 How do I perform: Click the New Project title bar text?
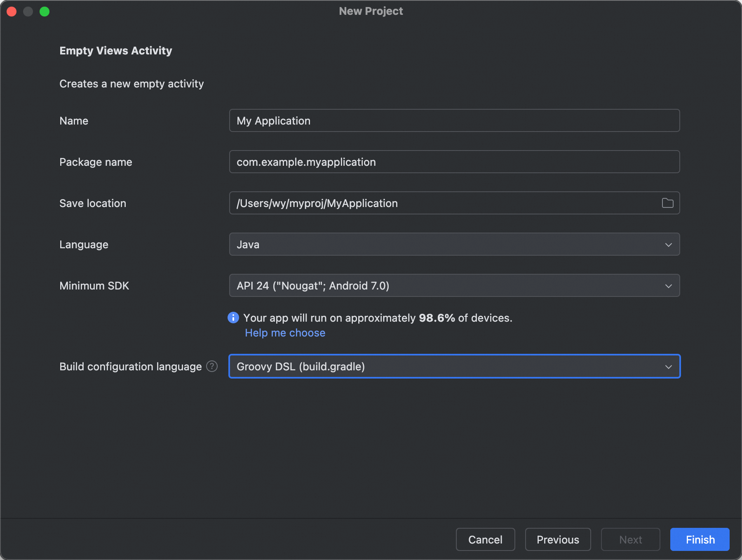pos(371,11)
